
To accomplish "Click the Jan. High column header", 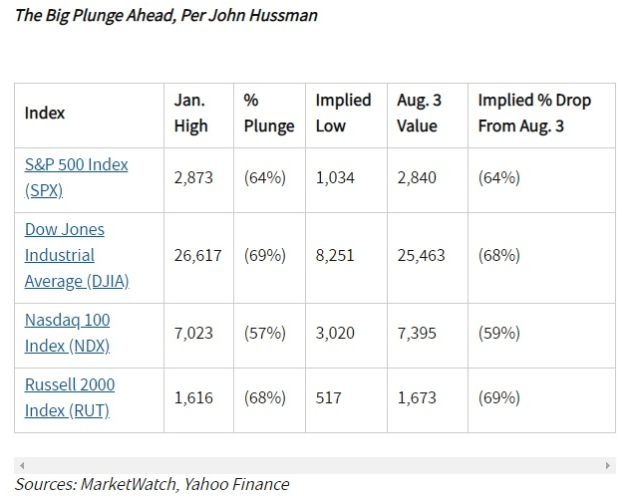I will tap(191, 113).
